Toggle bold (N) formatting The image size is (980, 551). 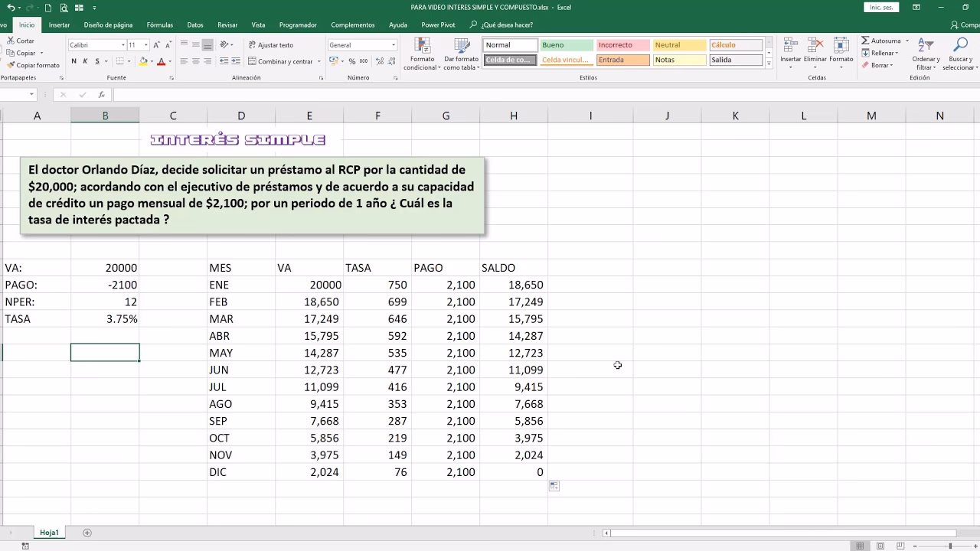point(73,61)
